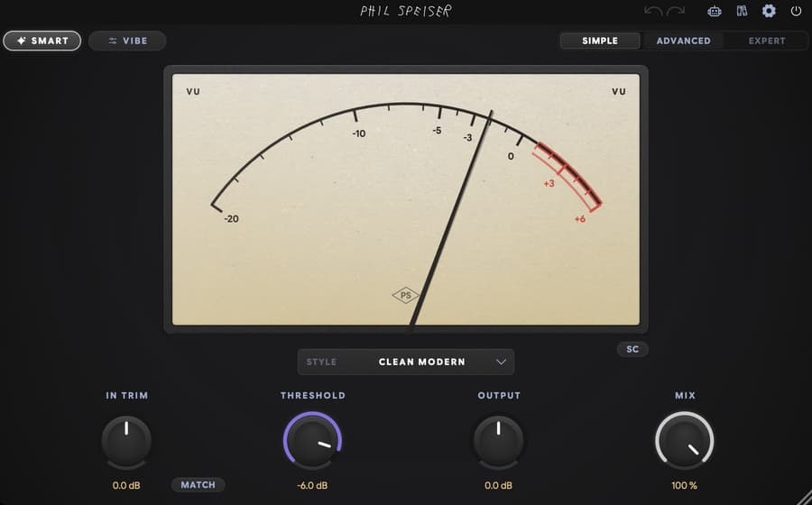Click the MIX knob

coord(685,441)
